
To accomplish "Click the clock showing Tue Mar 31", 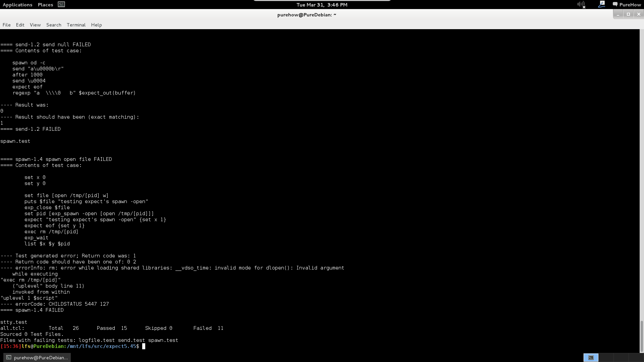I will (x=322, y=5).
